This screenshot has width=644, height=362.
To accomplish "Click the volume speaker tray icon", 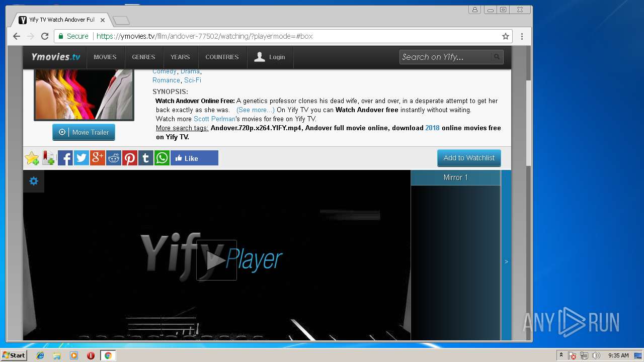I will click(x=596, y=355).
